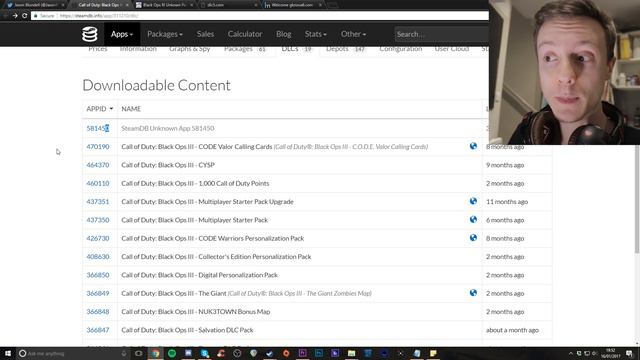Switch to the User Cloud tab

pyautogui.click(x=451, y=49)
